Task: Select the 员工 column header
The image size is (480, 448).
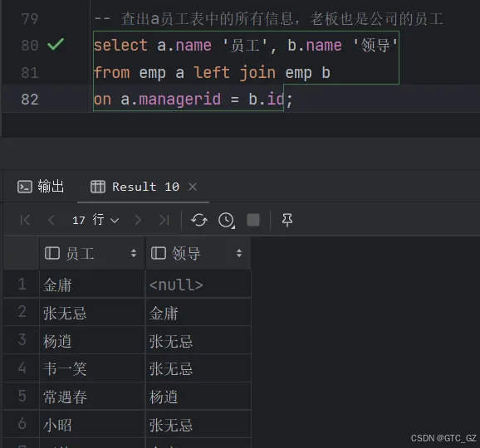Action: [92, 254]
